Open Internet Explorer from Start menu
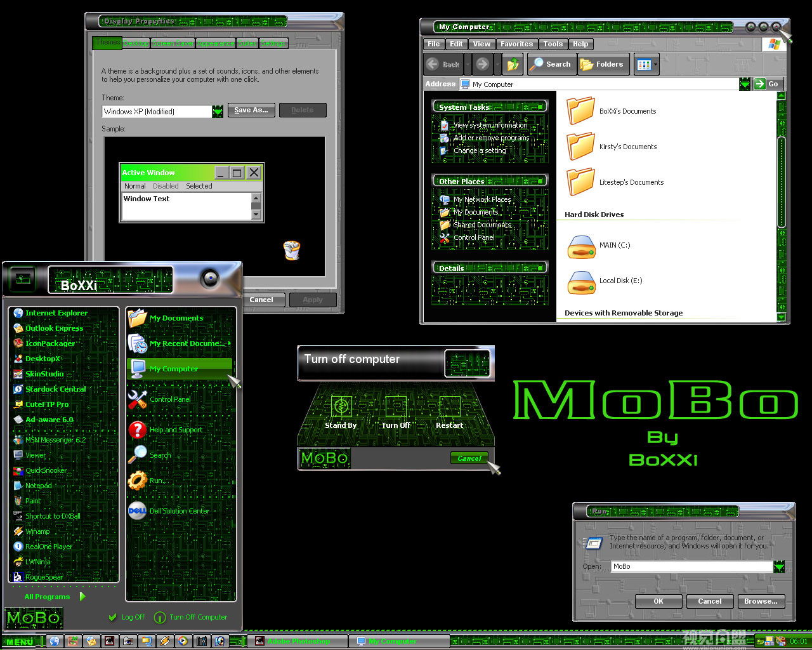This screenshot has height=650, width=812. pyautogui.click(x=51, y=313)
